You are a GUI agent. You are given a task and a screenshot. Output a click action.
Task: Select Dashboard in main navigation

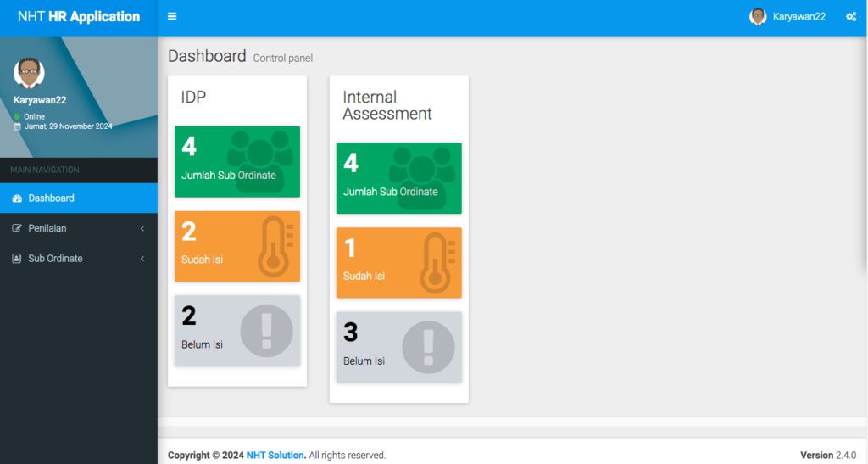[x=51, y=198]
